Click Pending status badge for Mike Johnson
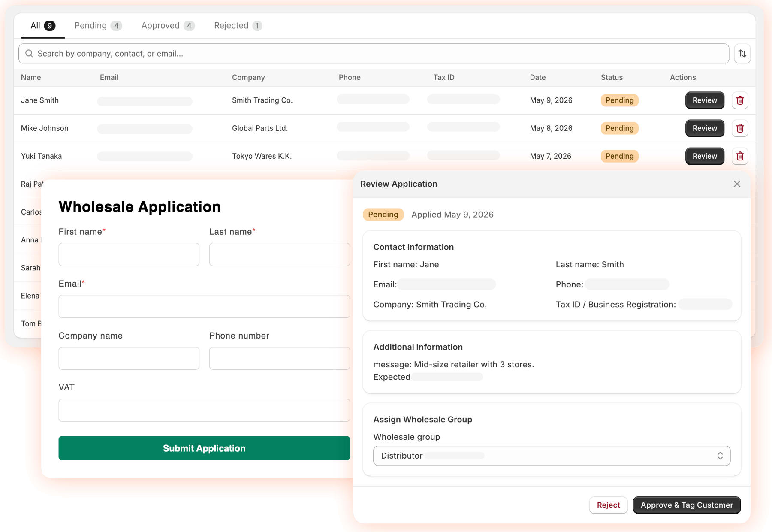 [x=619, y=128]
